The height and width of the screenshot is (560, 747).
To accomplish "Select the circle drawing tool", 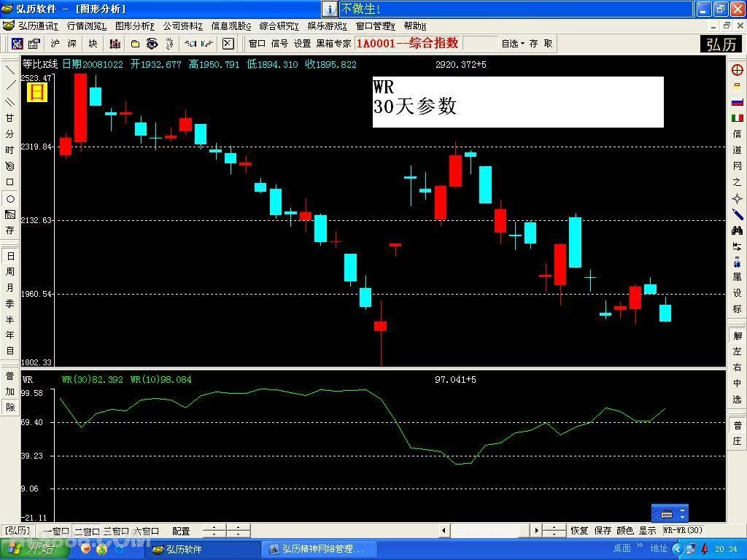I will (x=10, y=198).
